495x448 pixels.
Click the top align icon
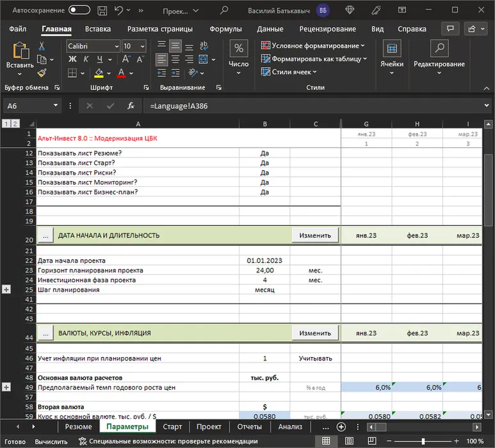[161, 46]
